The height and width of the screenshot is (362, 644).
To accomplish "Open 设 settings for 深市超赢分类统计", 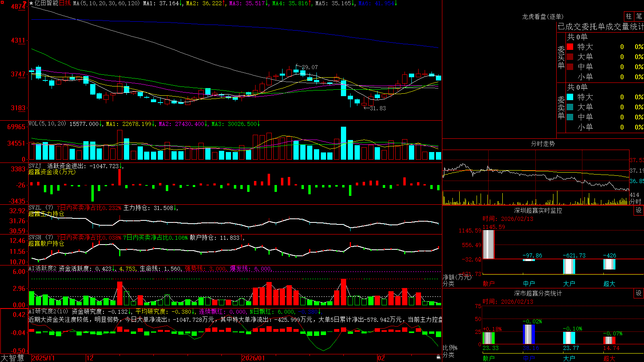I will [639, 293].
